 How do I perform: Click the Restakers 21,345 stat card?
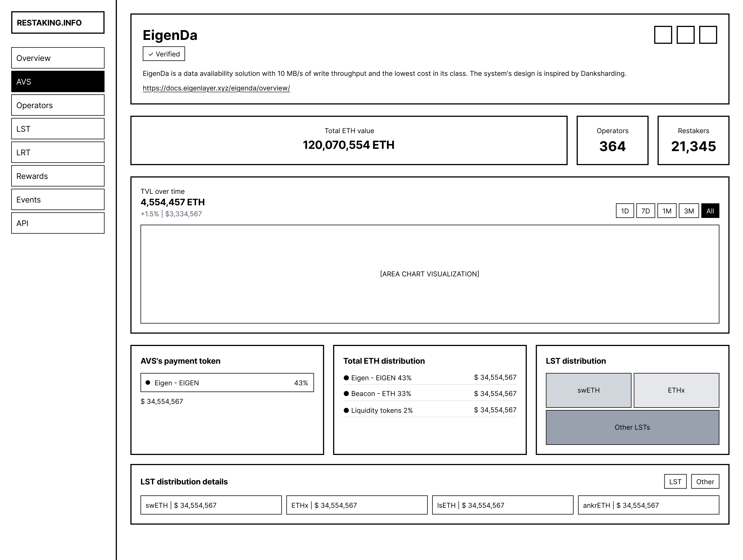694,140
